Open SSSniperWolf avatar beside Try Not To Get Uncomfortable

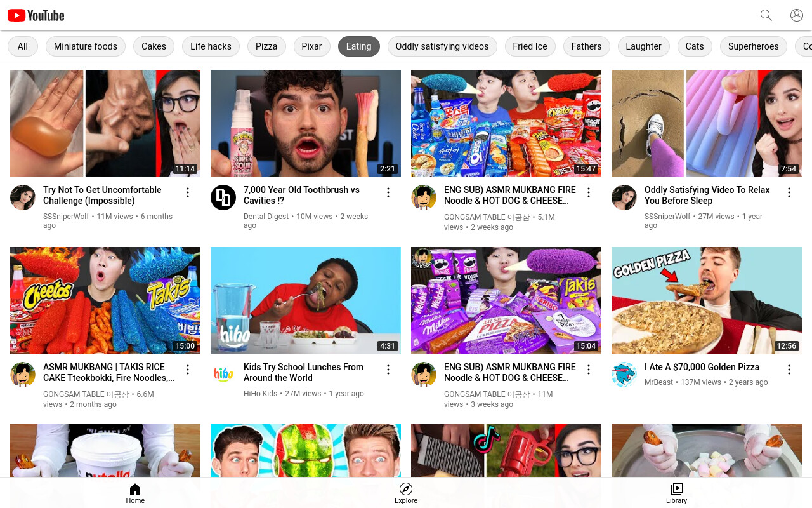23,197
